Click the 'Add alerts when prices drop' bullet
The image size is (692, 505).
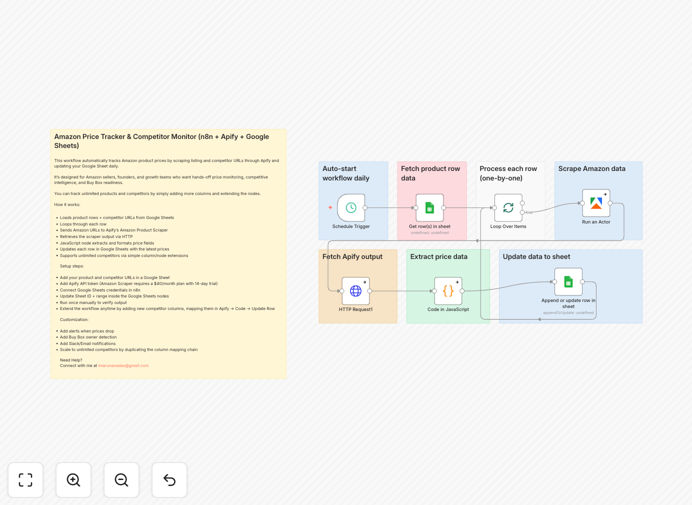(x=86, y=331)
